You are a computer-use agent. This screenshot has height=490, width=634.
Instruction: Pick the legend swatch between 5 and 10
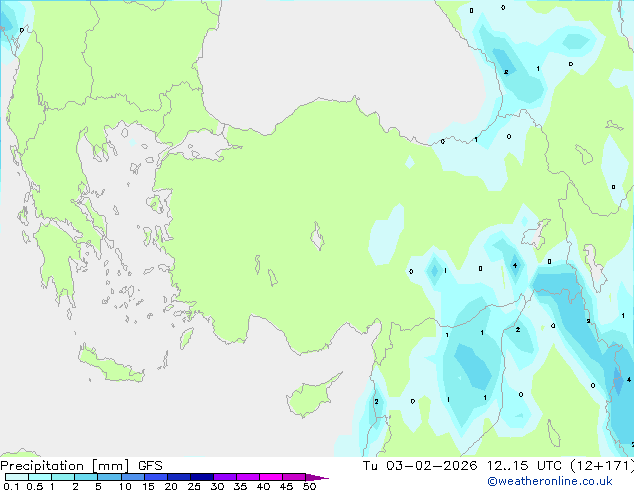click(109, 477)
